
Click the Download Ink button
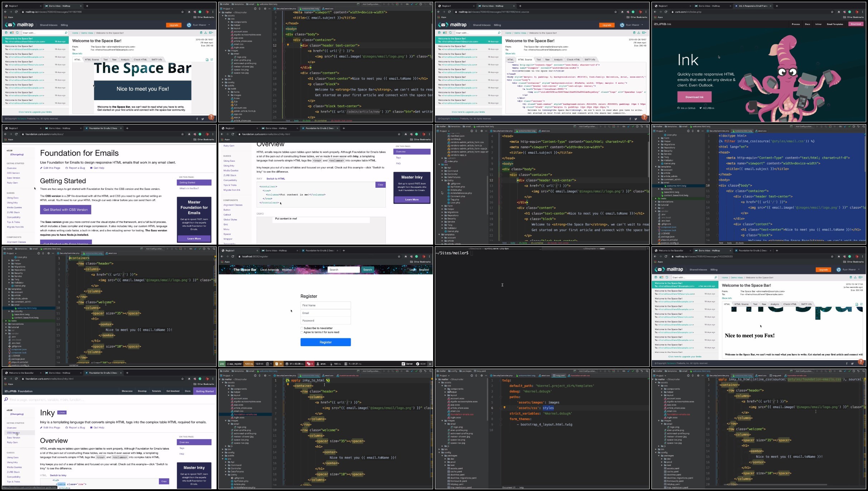[694, 97]
